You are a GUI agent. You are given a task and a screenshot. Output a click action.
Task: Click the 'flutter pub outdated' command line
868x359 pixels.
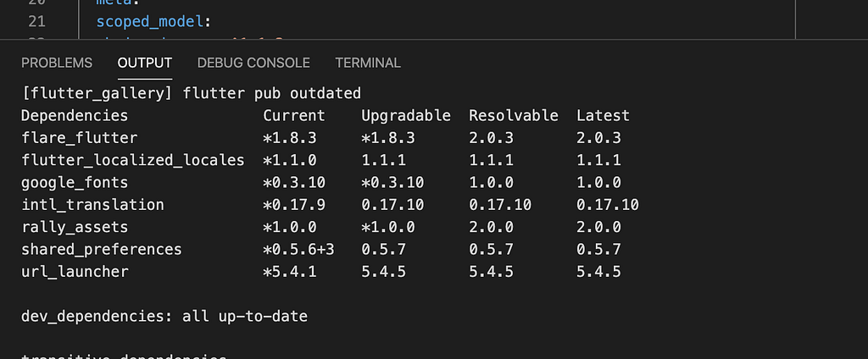191,93
